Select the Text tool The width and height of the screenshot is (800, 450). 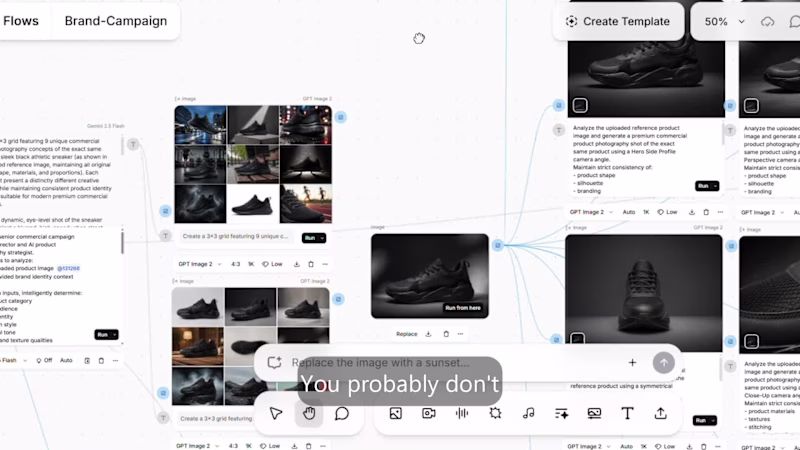[x=628, y=413]
